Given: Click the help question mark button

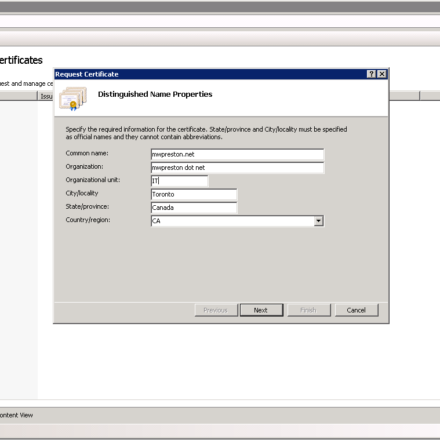Looking at the screenshot, I should [x=371, y=74].
